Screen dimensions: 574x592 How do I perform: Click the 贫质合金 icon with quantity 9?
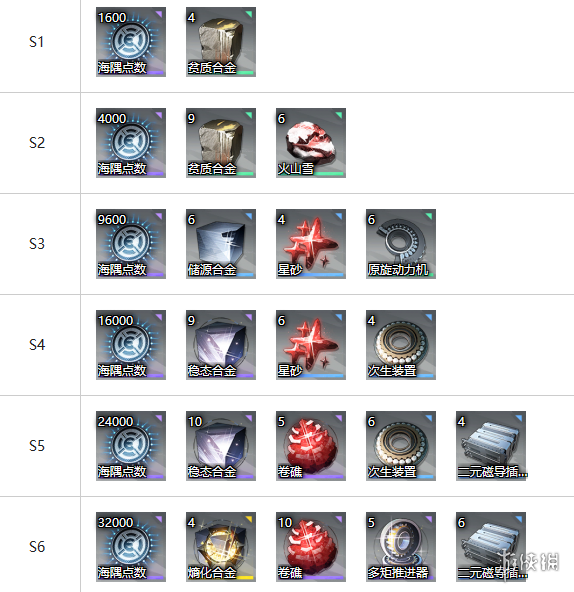(221, 143)
